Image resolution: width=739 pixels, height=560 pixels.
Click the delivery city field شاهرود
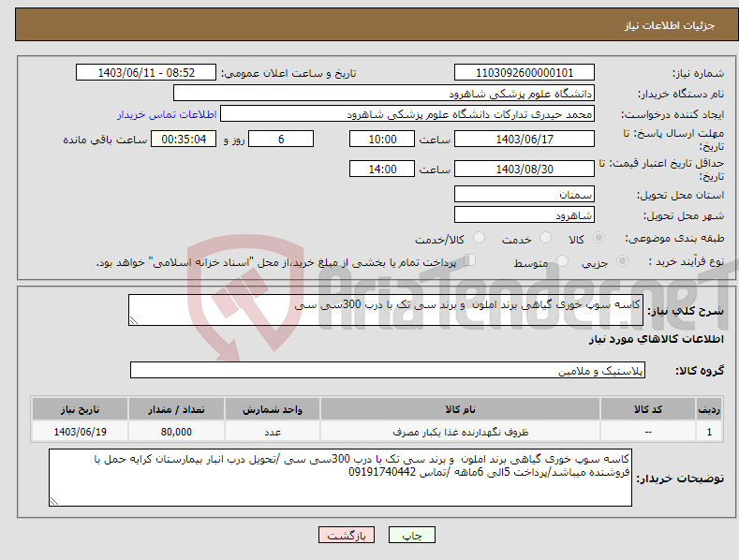click(525, 215)
